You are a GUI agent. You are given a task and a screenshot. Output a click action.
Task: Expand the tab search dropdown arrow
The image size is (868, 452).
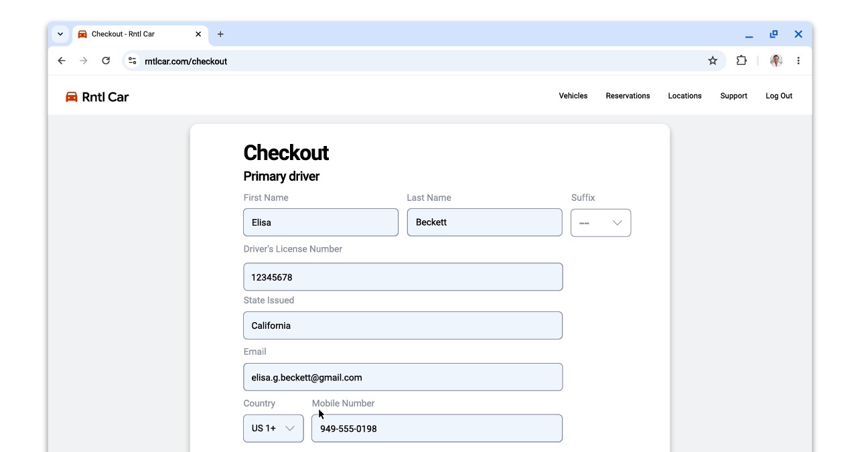click(60, 34)
